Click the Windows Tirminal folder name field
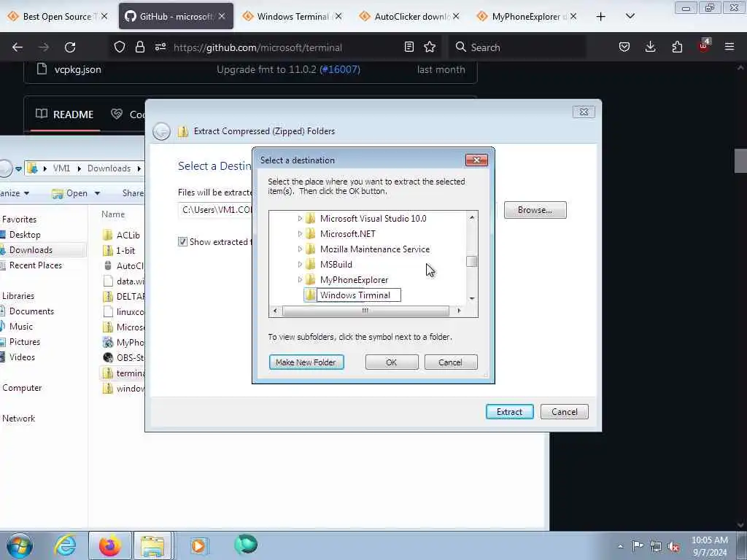The height and width of the screenshot is (560, 747). pyautogui.click(x=359, y=295)
